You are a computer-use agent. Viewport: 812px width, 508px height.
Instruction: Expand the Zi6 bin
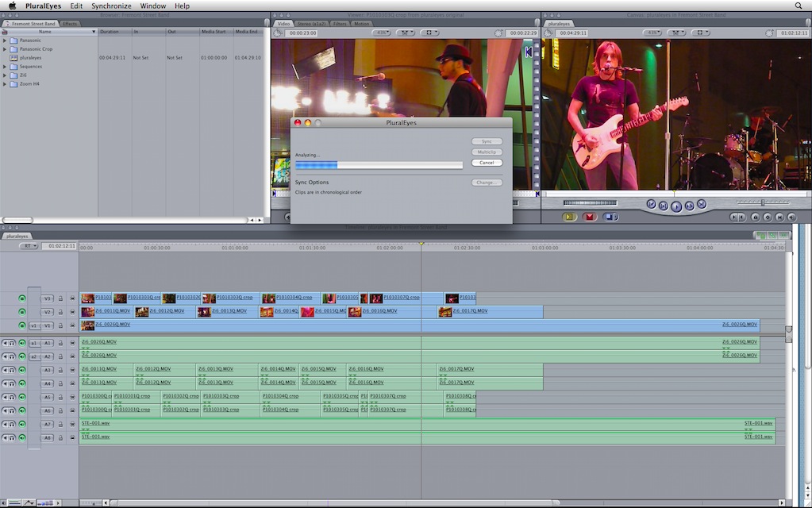tap(6, 75)
